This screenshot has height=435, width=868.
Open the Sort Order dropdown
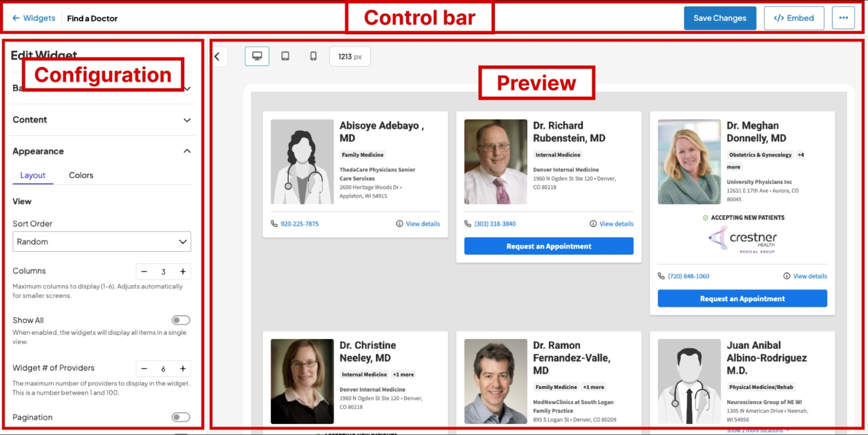pyautogui.click(x=102, y=241)
